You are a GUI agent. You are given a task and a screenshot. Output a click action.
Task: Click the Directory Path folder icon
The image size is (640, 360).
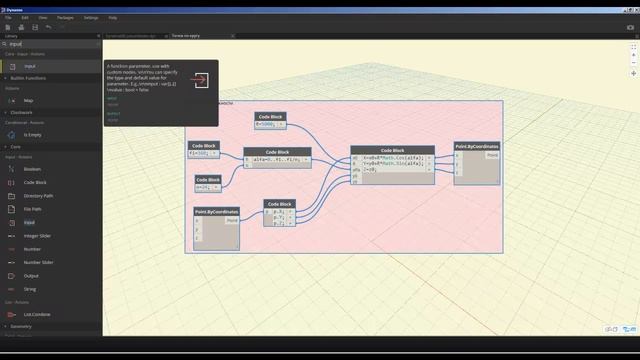(x=11, y=196)
